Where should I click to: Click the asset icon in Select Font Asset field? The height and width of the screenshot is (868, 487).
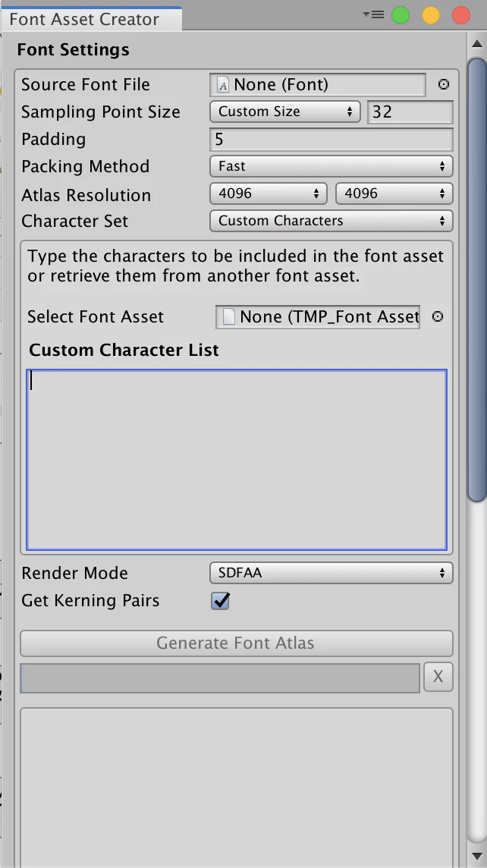(x=228, y=316)
